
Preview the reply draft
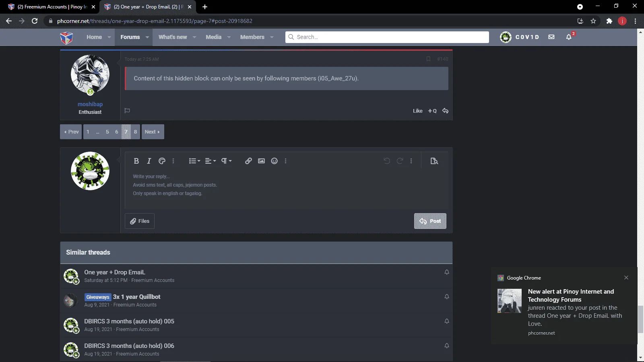(434, 161)
